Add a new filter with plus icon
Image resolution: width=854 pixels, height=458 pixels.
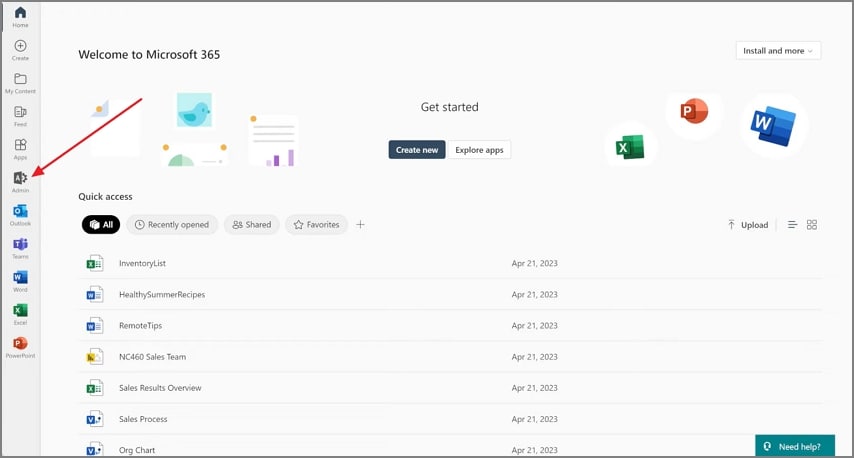point(360,224)
